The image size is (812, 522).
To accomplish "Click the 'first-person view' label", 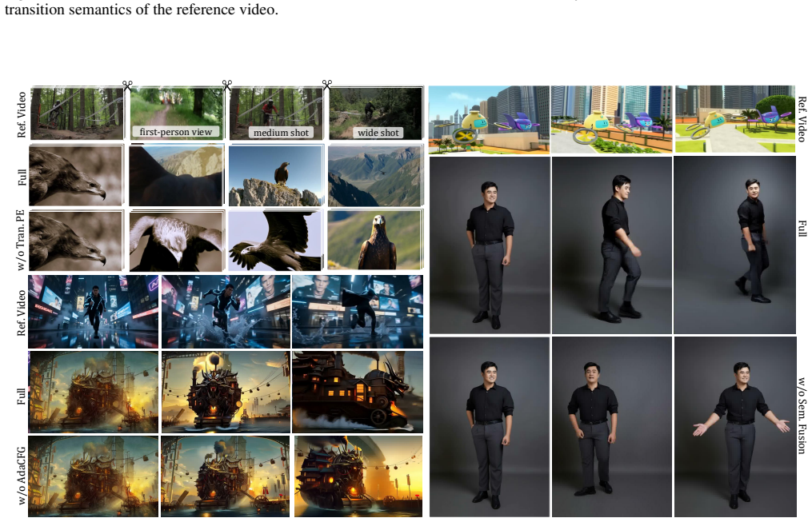I will [175, 132].
